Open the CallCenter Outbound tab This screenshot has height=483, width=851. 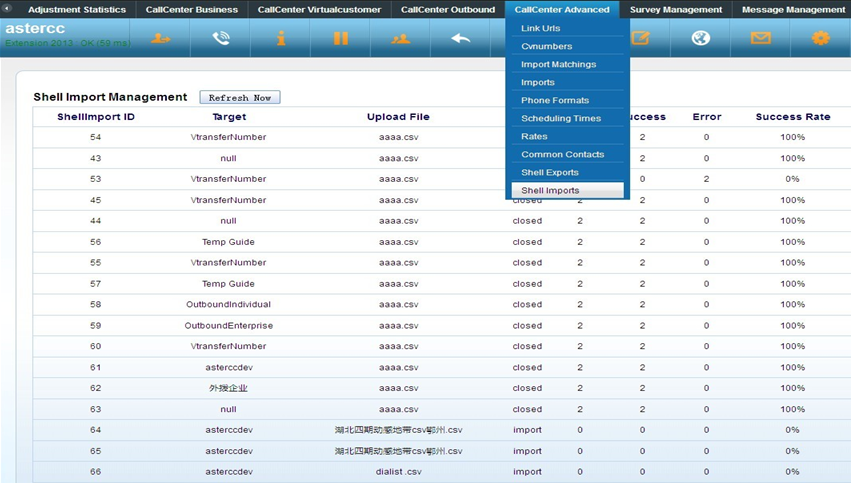click(448, 10)
